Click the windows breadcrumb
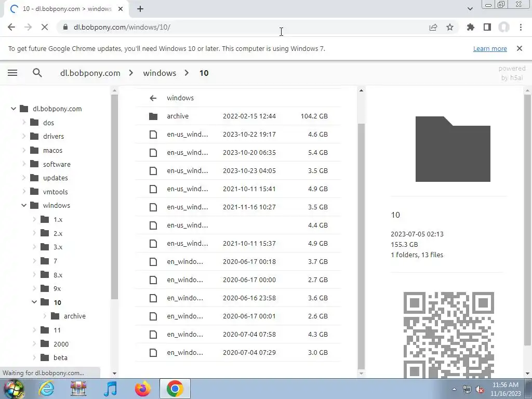This screenshot has height=399, width=532. point(159,73)
